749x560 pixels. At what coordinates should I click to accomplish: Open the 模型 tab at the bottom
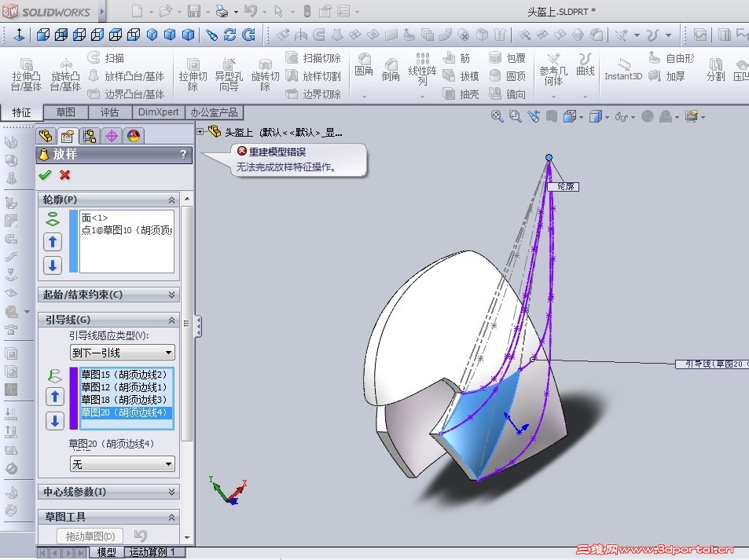(107, 552)
